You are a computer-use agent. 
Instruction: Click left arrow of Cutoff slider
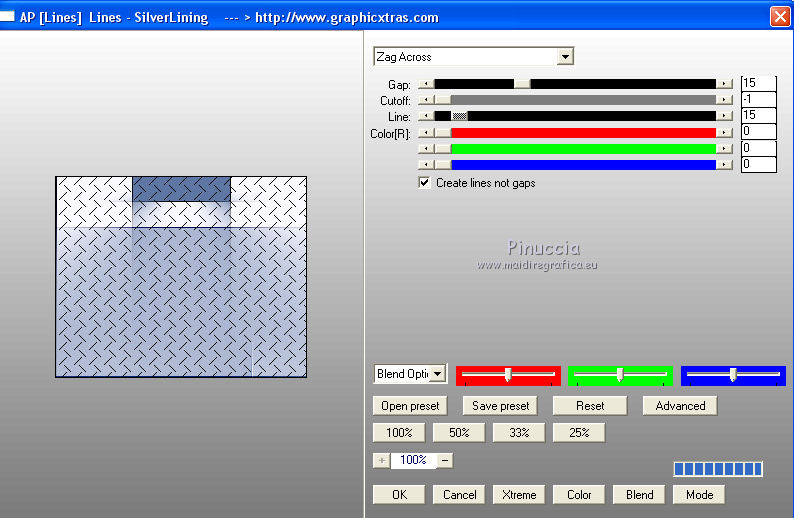tap(426, 100)
